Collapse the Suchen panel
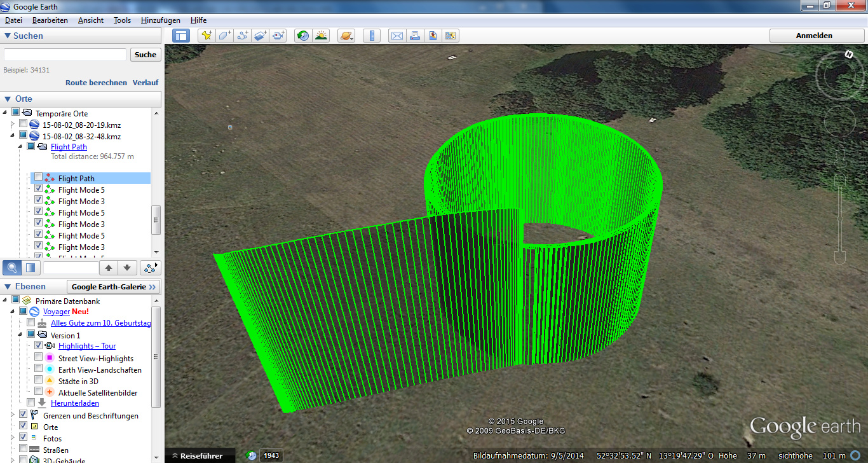 (8, 36)
